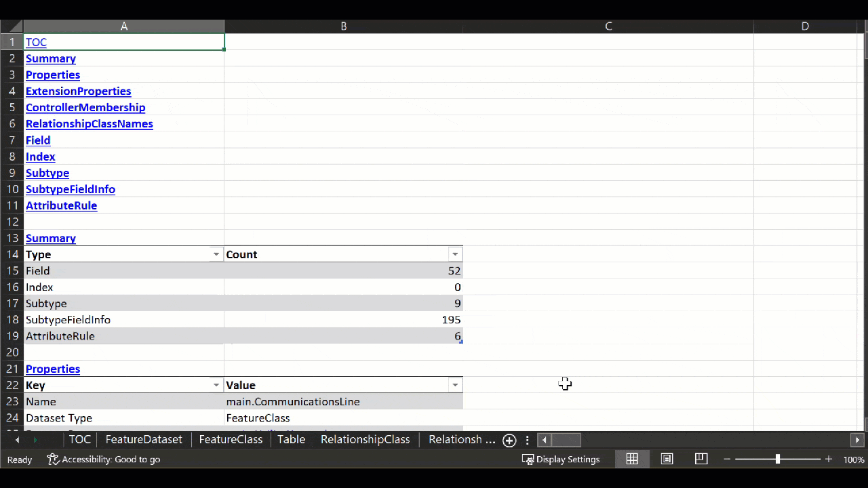Click the horizontal scrollbar thumb
Image resolution: width=868 pixels, height=488 pixels.
click(566, 440)
